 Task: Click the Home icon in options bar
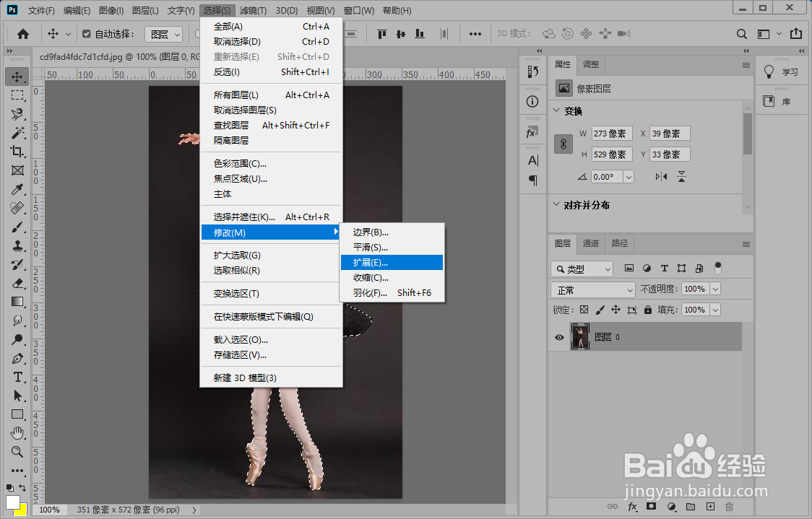pyautogui.click(x=23, y=34)
